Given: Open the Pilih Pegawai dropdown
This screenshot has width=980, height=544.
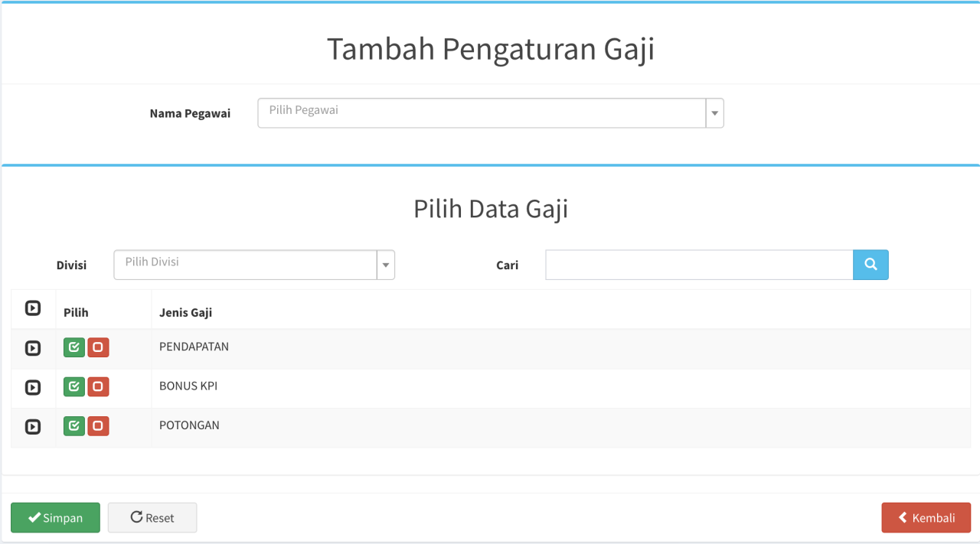Looking at the screenshot, I should 481,112.
